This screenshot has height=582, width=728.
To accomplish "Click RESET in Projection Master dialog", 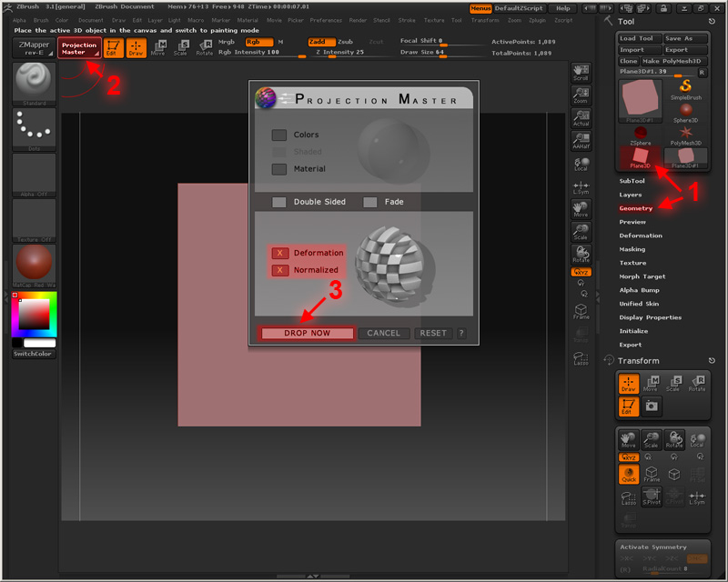I will coord(433,333).
